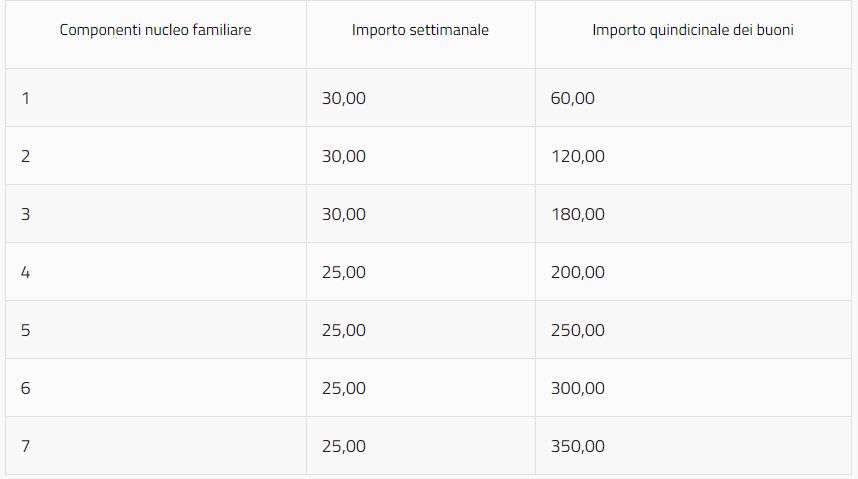The height and width of the screenshot is (479, 858).
Task: Select the cell with family component 6
Action: (x=26, y=388)
